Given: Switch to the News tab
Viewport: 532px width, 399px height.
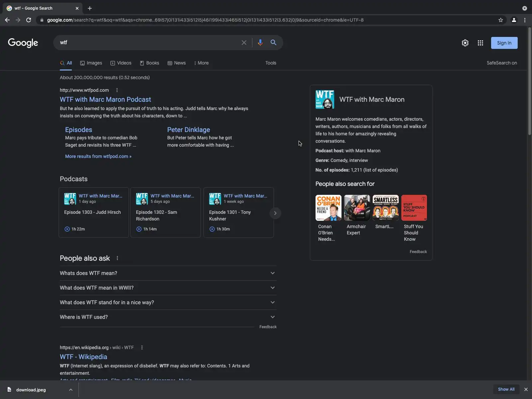Looking at the screenshot, I should (x=177, y=63).
